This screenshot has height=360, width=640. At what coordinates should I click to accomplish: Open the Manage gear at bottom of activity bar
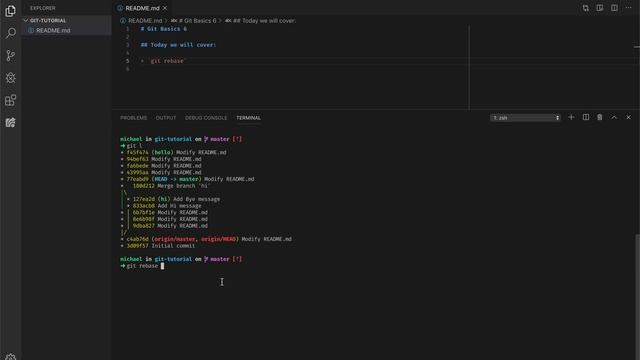pyautogui.click(x=11, y=357)
